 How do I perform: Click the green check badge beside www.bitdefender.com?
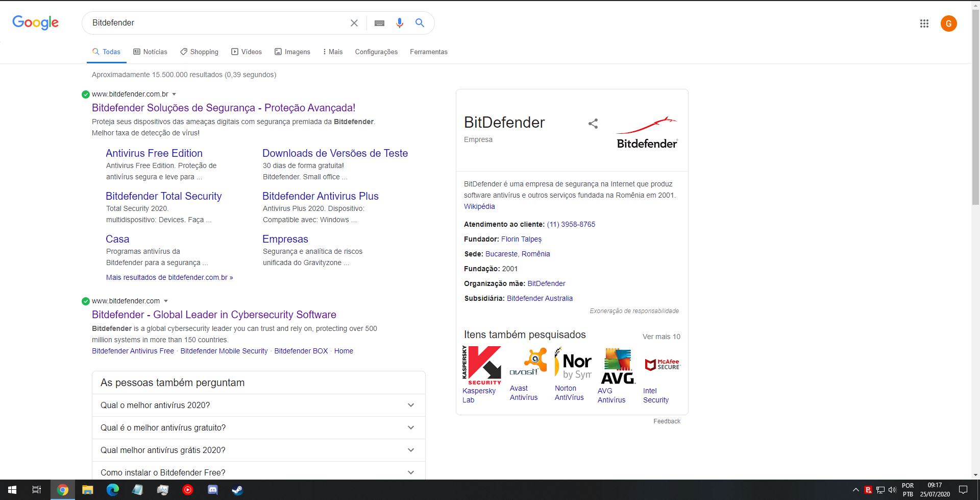[x=86, y=301]
